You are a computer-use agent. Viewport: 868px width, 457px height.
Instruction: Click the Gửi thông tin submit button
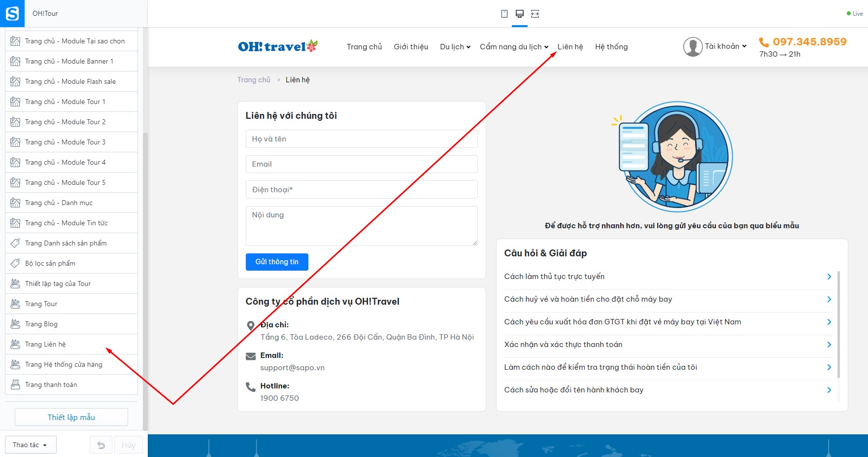[277, 262]
